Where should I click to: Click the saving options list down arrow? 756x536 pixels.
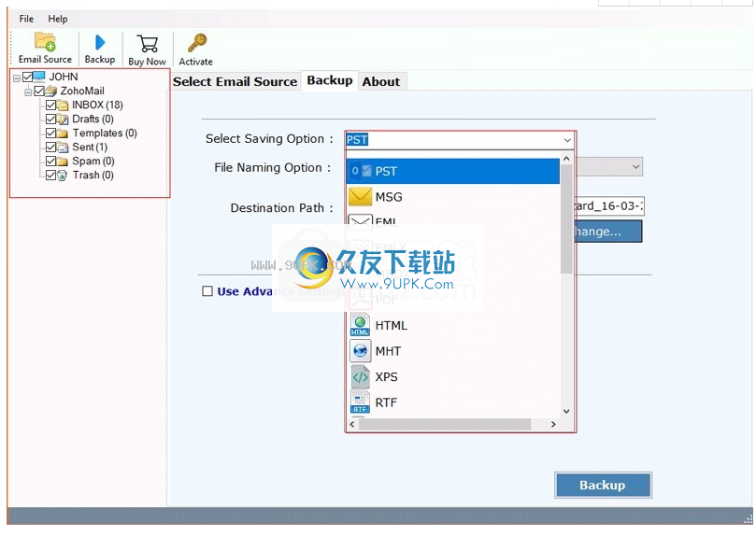566,411
